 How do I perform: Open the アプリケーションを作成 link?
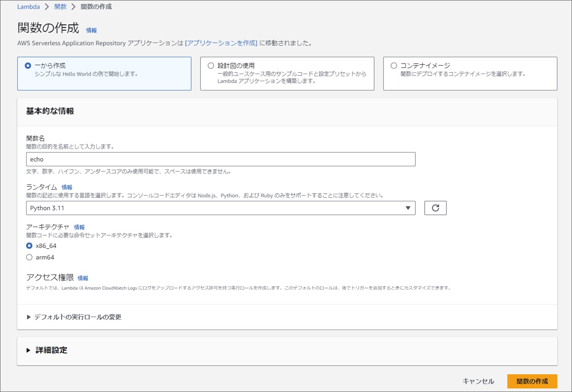tap(221, 43)
